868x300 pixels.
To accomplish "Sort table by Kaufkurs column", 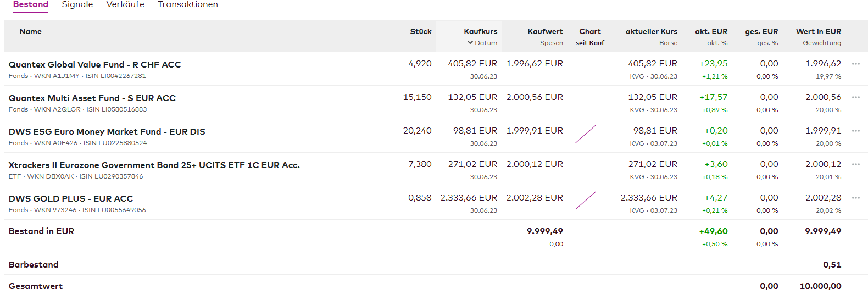I will tap(480, 31).
